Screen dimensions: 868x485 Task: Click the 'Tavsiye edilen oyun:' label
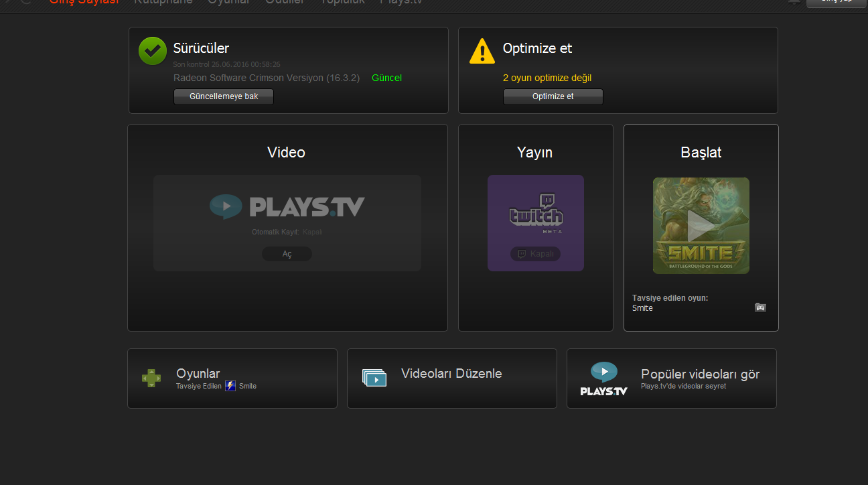(670, 297)
